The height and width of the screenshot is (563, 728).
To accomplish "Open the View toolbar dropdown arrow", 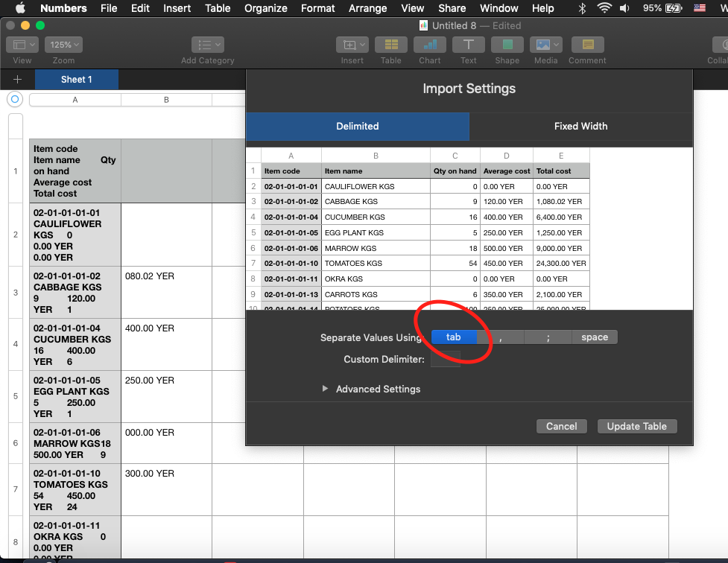I will click(x=32, y=45).
